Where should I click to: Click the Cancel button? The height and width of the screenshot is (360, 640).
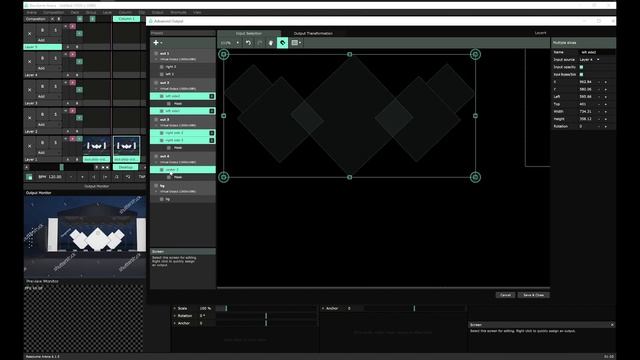505,295
